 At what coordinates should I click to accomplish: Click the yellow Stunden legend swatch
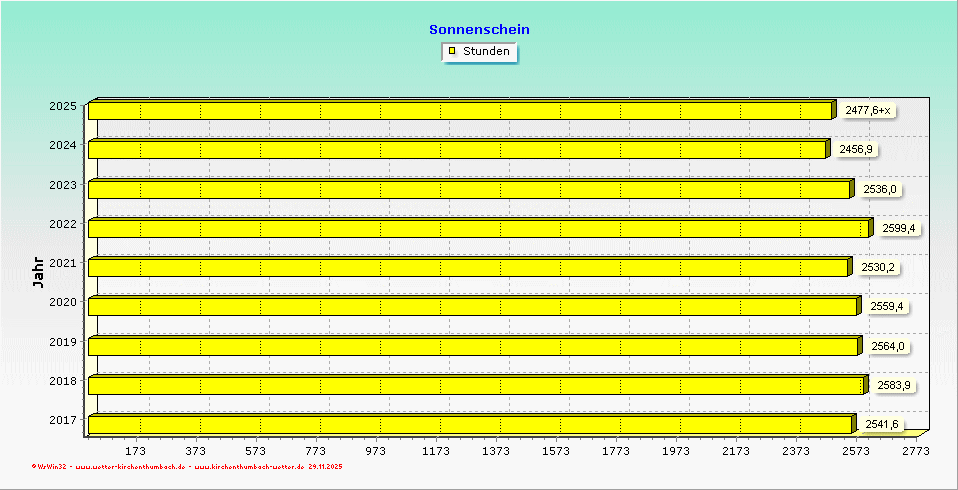point(452,51)
